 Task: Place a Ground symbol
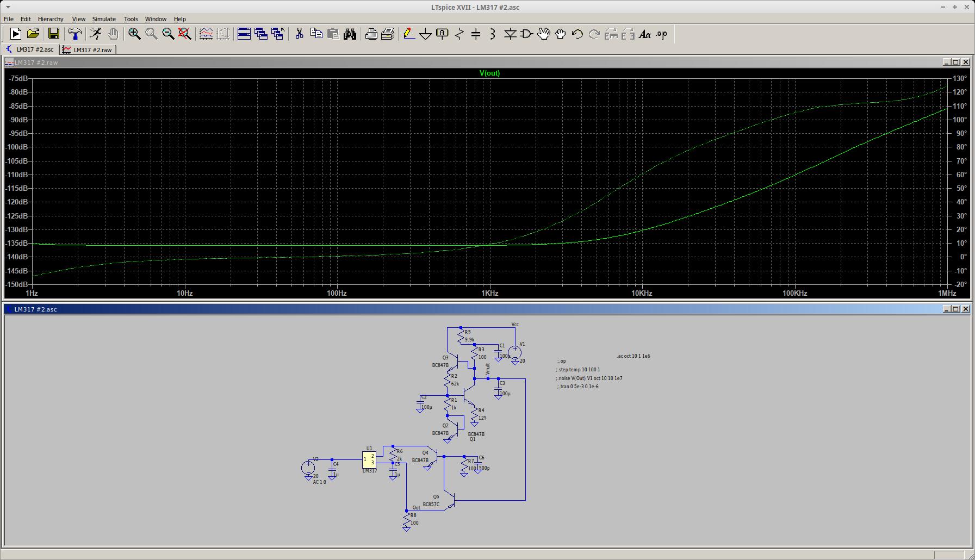pos(426,34)
